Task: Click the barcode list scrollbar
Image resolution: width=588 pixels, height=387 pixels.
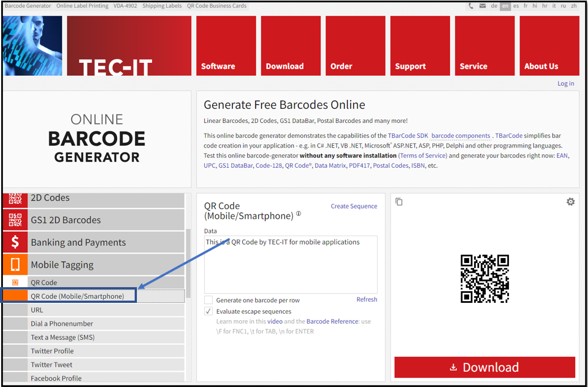Action: 189,263
